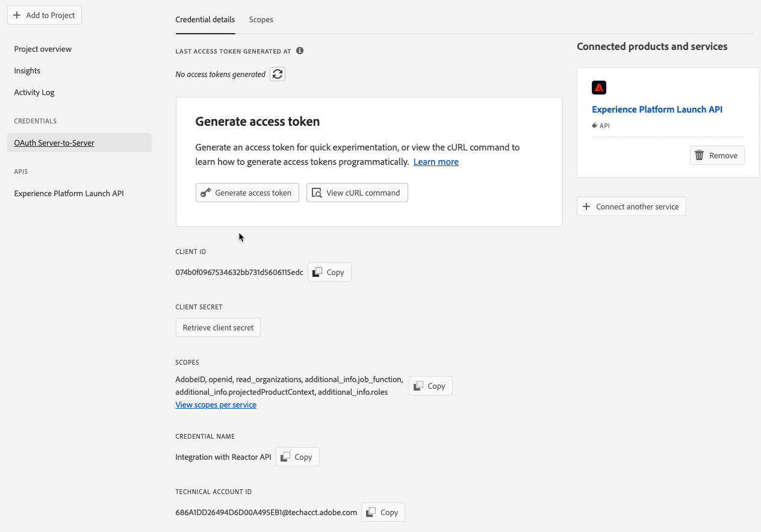Copy the scopes list
761x532 pixels.
tap(430, 386)
